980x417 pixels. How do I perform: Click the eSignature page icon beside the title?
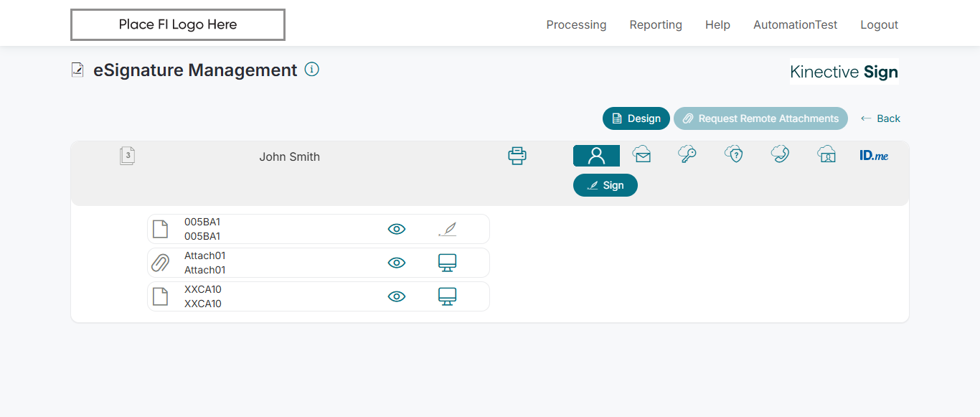click(x=77, y=70)
